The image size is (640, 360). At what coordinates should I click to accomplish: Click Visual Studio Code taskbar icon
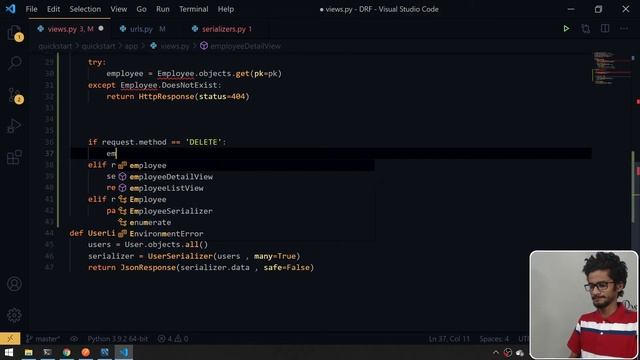[x=124, y=352]
